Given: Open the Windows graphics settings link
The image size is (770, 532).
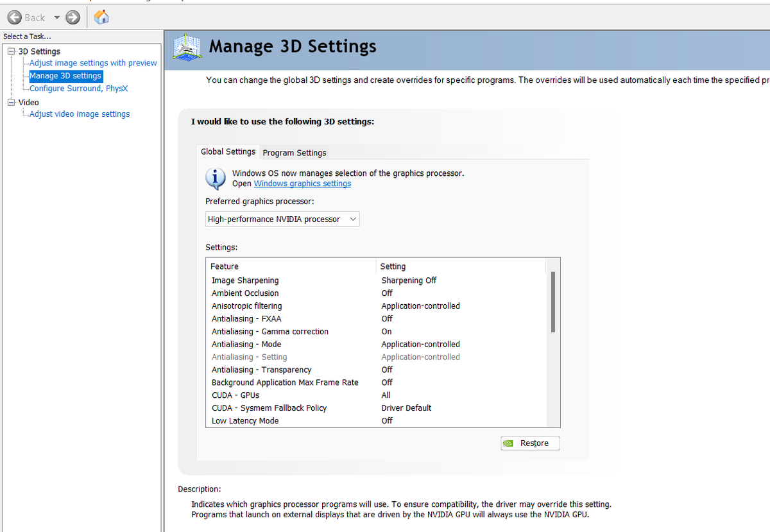Looking at the screenshot, I should [302, 184].
